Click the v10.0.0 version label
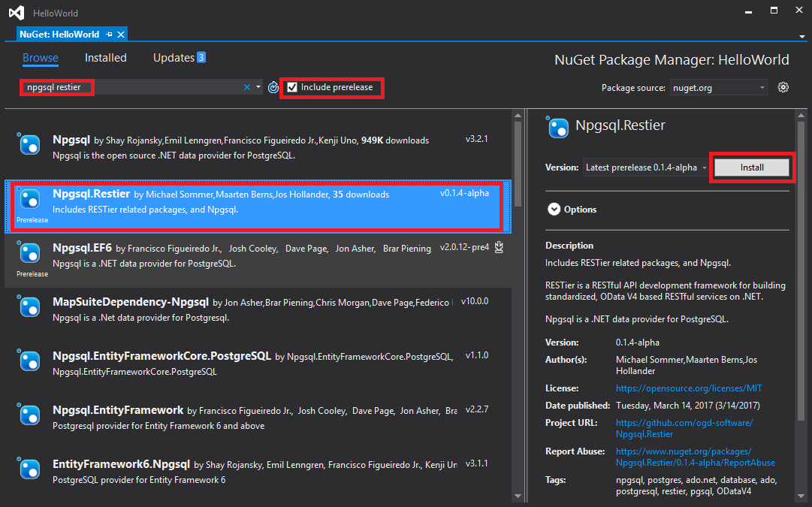 tap(475, 301)
